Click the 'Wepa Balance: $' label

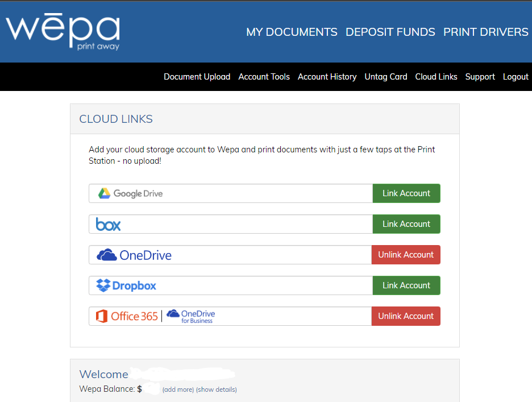click(x=111, y=389)
